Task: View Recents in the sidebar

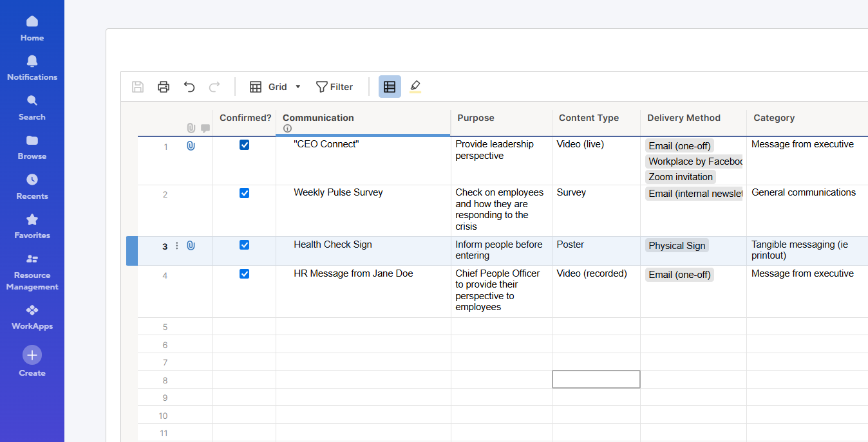Action: coord(32,180)
